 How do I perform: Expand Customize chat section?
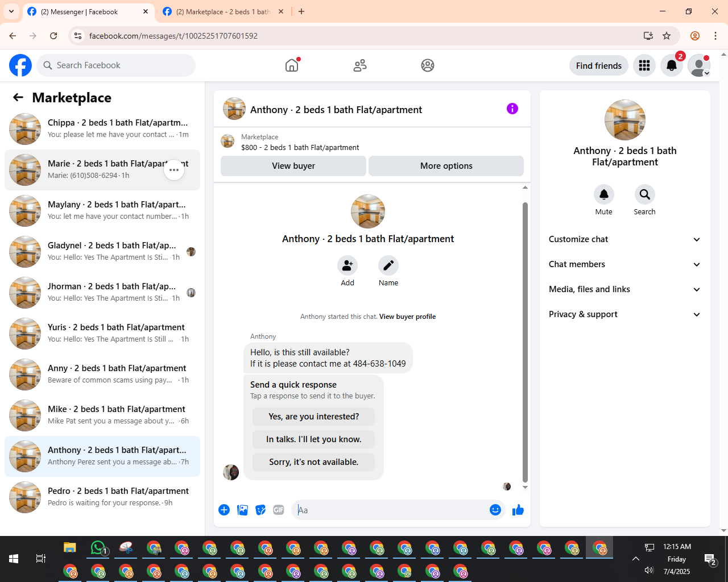pos(624,239)
